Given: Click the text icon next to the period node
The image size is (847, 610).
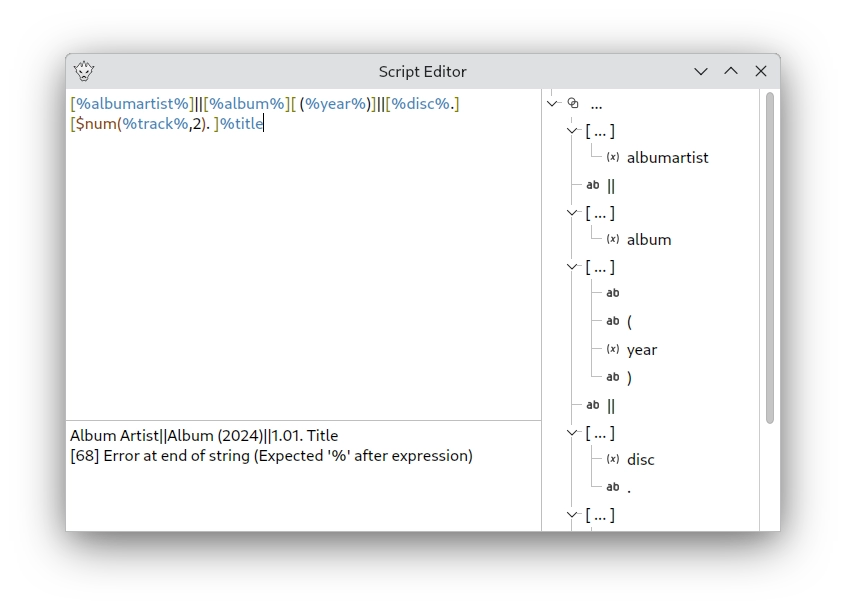Looking at the screenshot, I should point(613,487).
